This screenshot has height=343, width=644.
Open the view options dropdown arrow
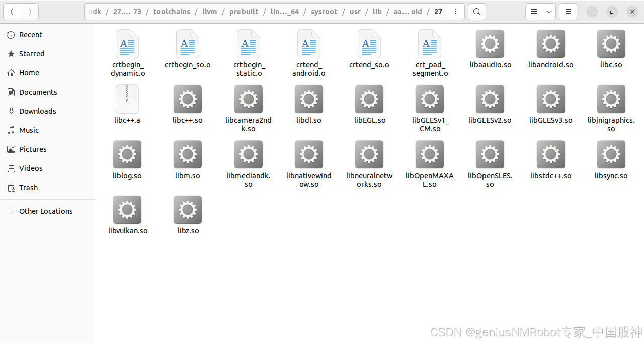pos(549,11)
